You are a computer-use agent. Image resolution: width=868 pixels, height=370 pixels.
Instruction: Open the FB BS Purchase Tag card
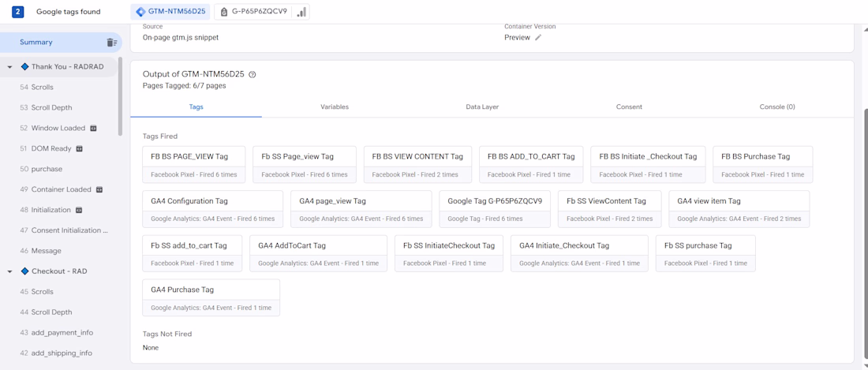point(763,165)
